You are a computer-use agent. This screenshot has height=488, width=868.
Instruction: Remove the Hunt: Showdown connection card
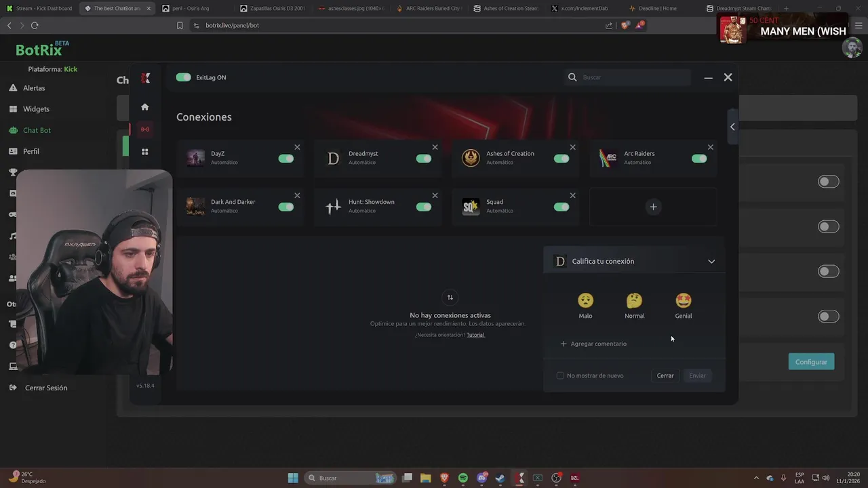pos(435,195)
